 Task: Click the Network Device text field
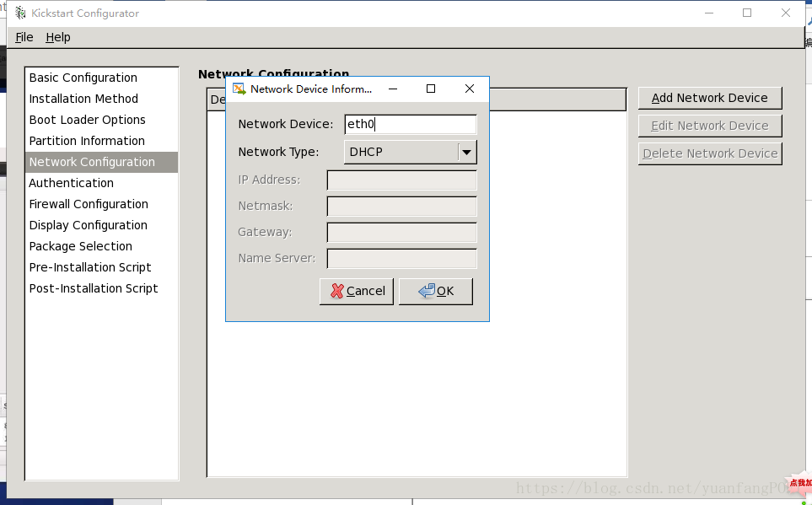coord(410,124)
